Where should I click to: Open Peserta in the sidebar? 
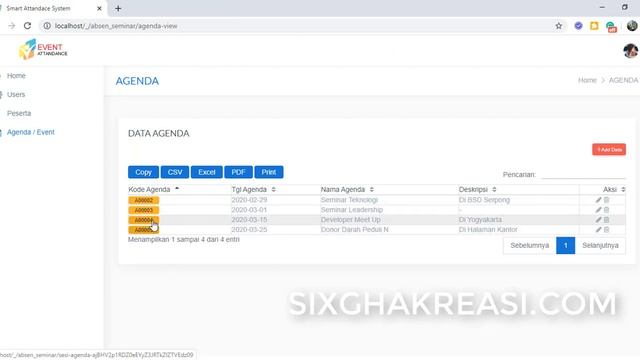tap(19, 113)
